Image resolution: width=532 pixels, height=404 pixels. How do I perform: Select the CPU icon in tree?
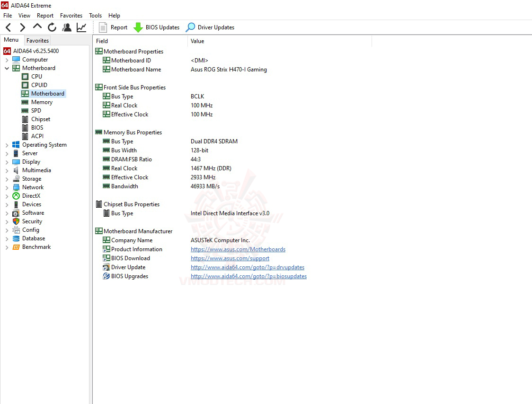point(25,77)
